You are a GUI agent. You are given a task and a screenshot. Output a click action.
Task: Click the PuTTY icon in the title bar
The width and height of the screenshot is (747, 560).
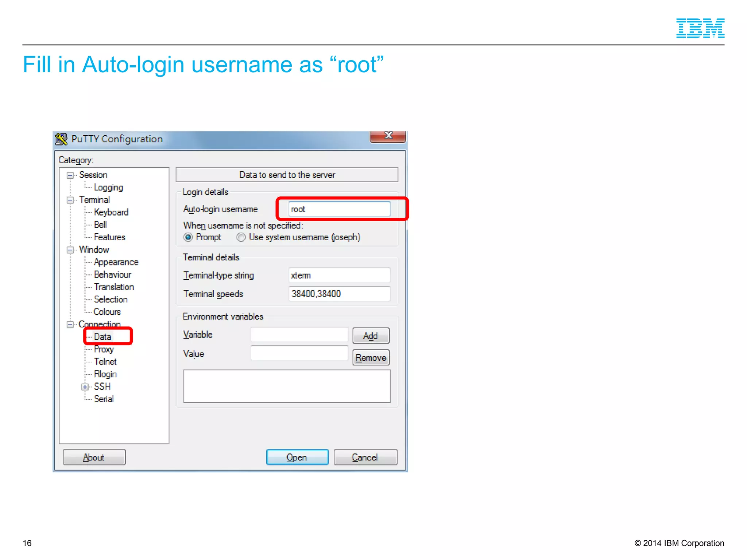pyautogui.click(x=61, y=139)
